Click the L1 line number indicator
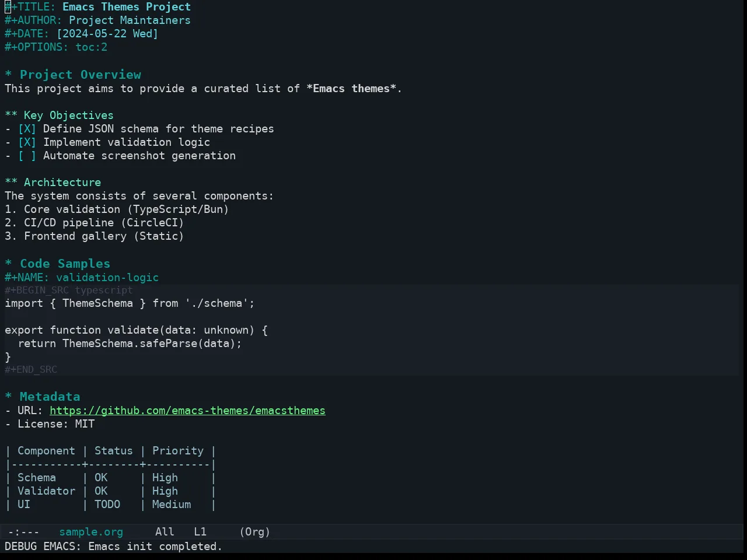Screen dimensions: 747x560 [200, 532]
